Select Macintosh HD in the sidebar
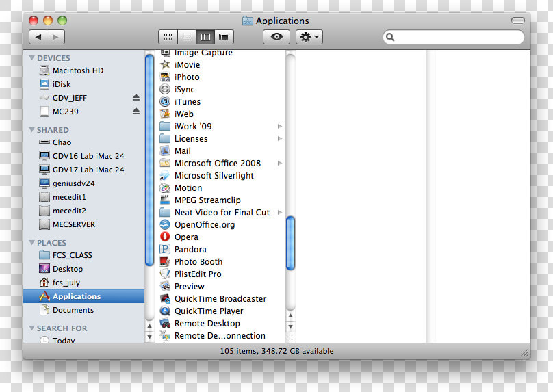Screen dimensions: 553x392 [x=84, y=70]
